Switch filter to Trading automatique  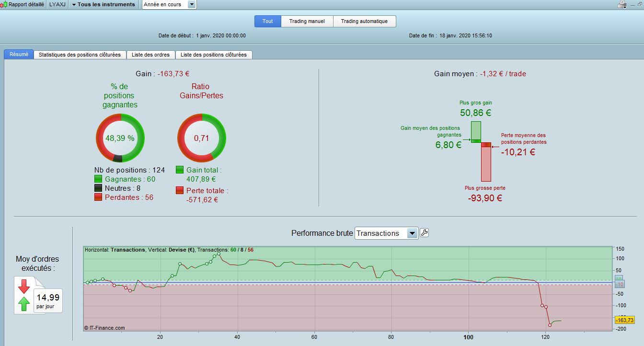364,21
